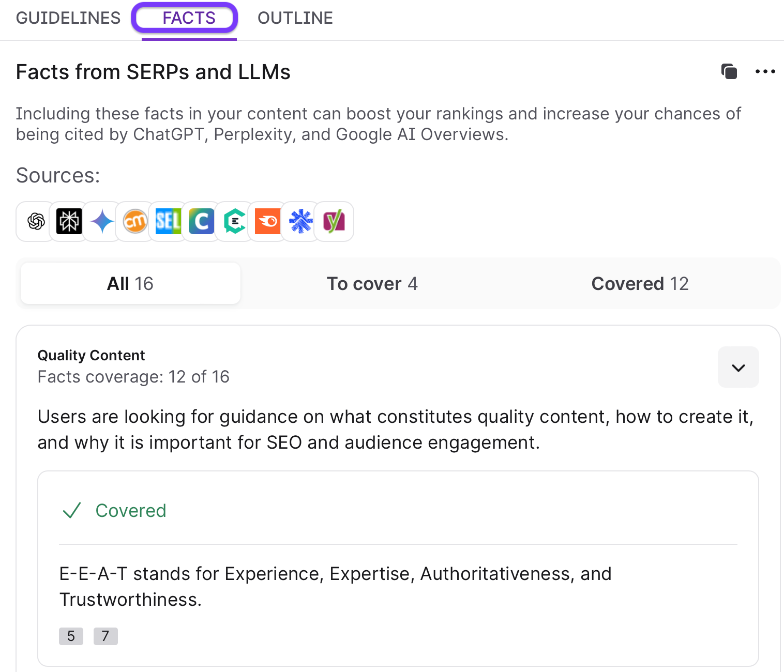
Task: Open the orange CM source icon
Action: click(135, 222)
